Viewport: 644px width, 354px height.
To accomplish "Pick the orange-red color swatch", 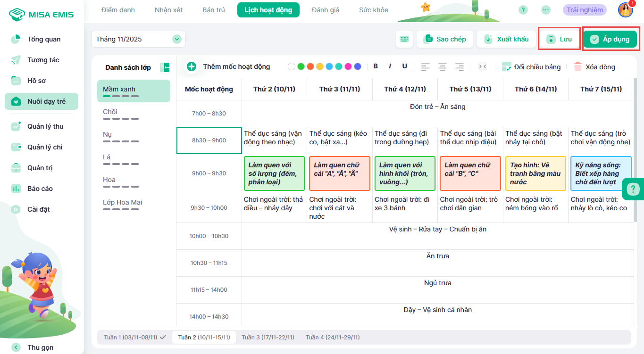I will point(310,66).
